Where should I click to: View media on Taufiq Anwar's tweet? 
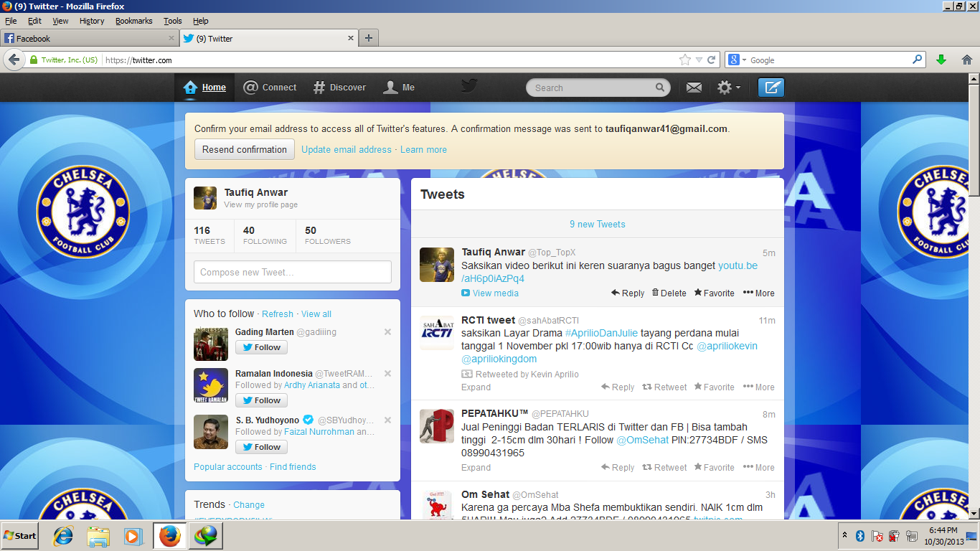[x=490, y=293]
